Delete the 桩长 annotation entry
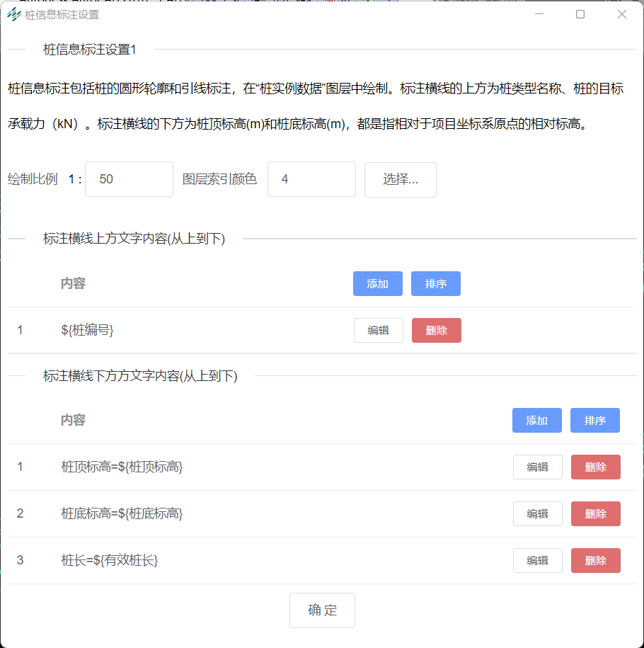Screen dimensions: 644x648 595,560
